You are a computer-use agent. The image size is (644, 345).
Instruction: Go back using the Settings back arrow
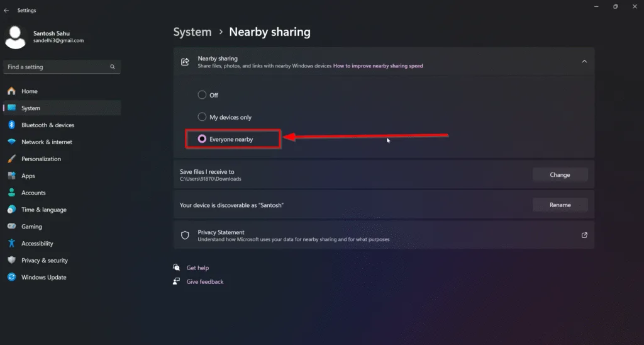pos(6,10)
